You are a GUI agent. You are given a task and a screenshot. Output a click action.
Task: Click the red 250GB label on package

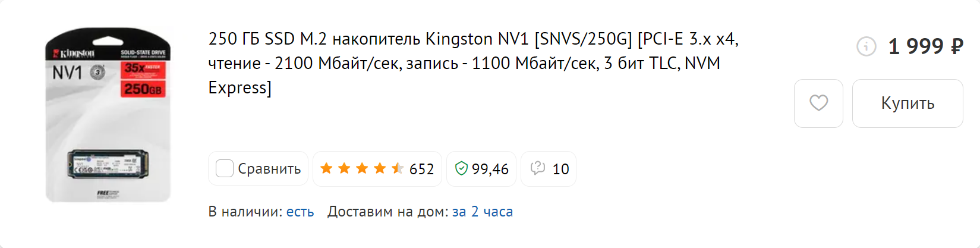pos(143,89)
